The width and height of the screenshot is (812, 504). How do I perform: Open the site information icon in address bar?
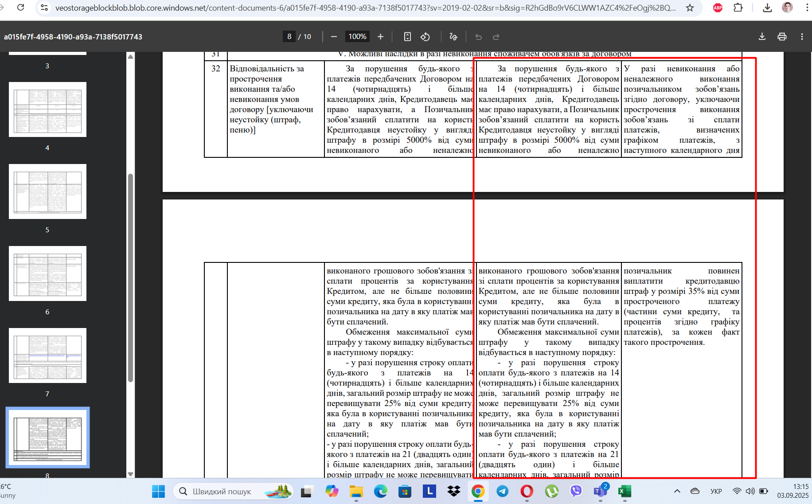tap(44, 8)
